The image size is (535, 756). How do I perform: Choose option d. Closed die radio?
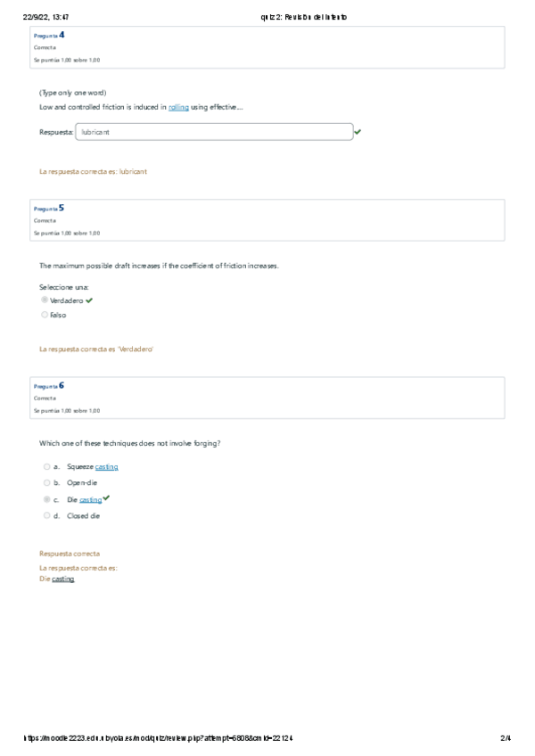coord(46,515)
